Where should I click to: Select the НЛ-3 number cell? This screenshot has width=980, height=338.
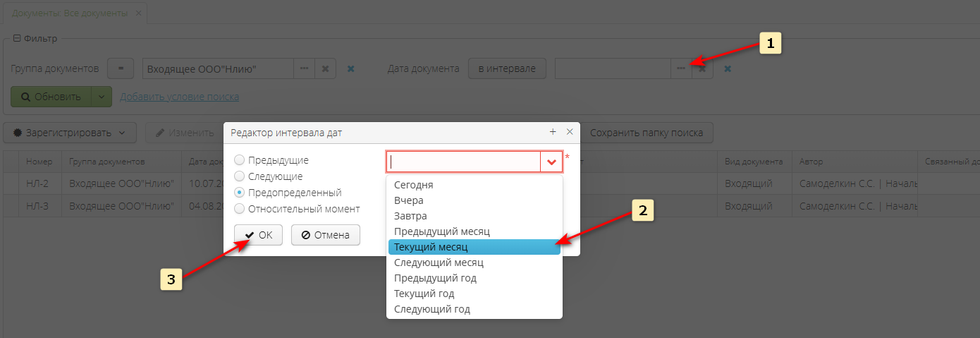pyautogui.click(x=40, y=205)
